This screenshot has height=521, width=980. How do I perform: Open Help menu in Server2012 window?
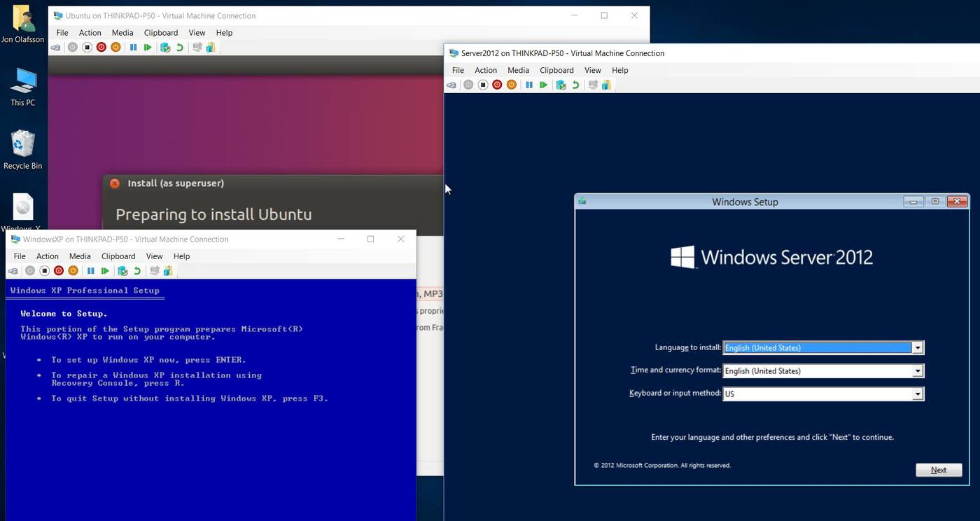pyautogui.click(x=620, y=70)
